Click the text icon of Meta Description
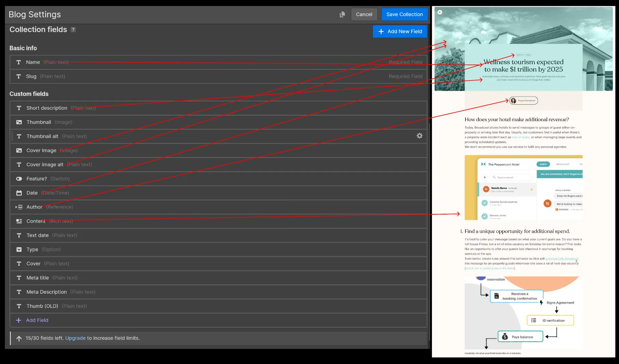619x364 pixels. point(19,292)
